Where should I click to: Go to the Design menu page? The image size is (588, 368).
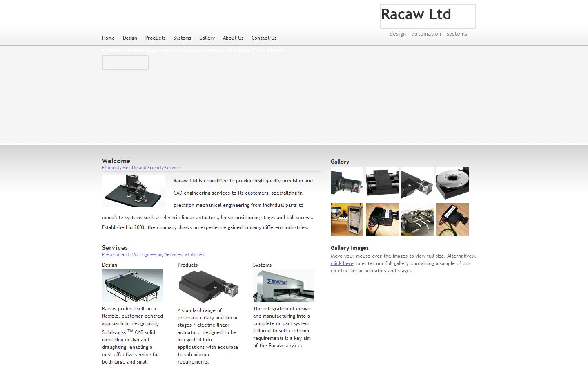pos(130,38)
